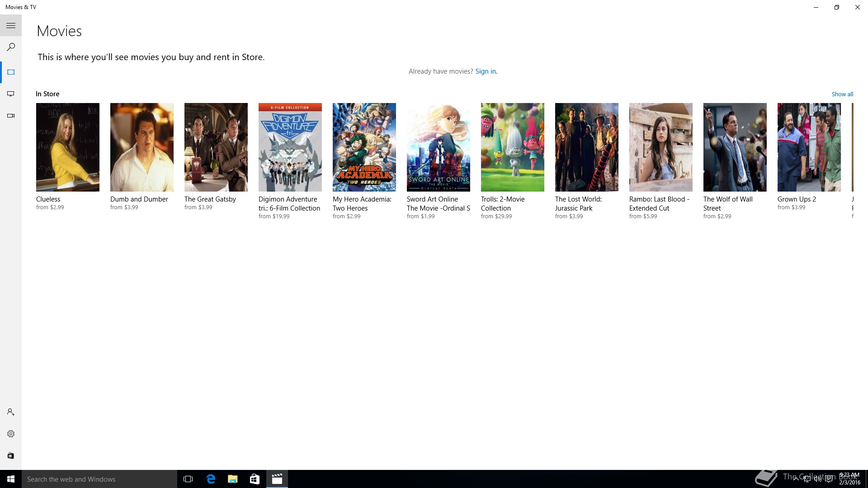Screen dimensions: 868x488
Task: Click the from $1.99 price
Action: coord(421,216)
